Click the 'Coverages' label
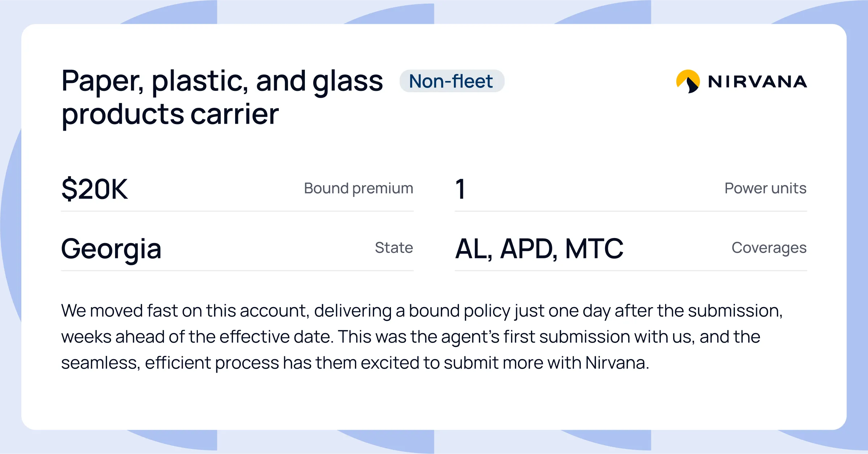 click(x=769, y=248)
